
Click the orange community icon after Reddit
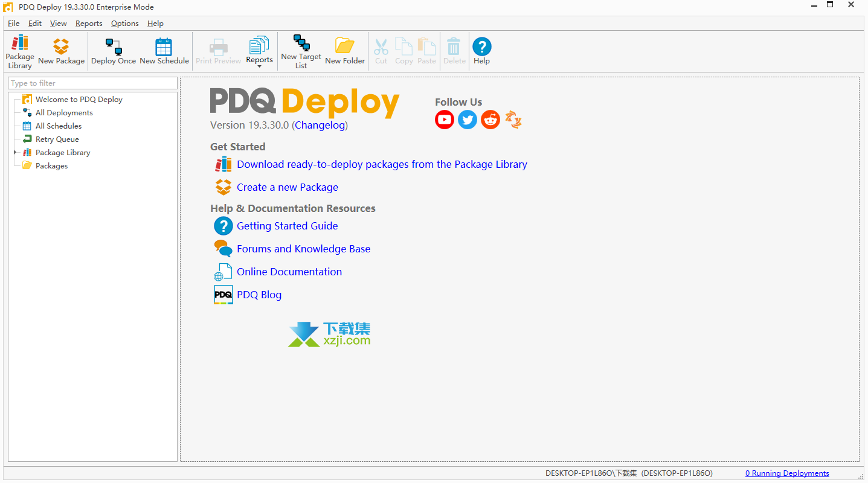tap(513, 120)
